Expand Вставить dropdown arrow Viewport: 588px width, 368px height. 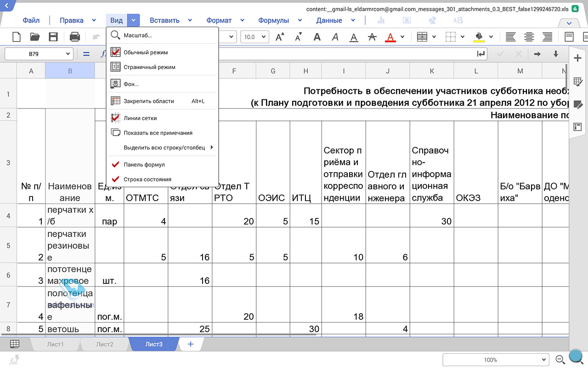pyautogui.click(x=190, y=20)
